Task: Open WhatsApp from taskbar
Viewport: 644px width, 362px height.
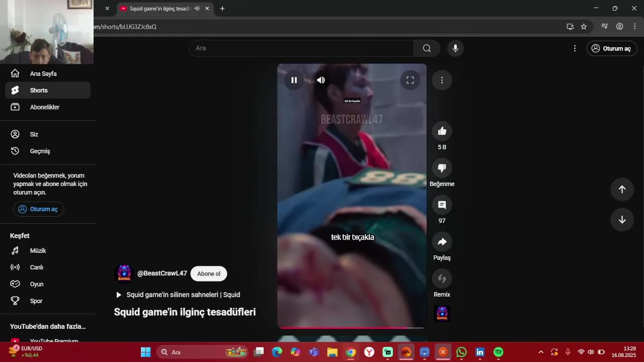Action: click(x=461, y=352)
